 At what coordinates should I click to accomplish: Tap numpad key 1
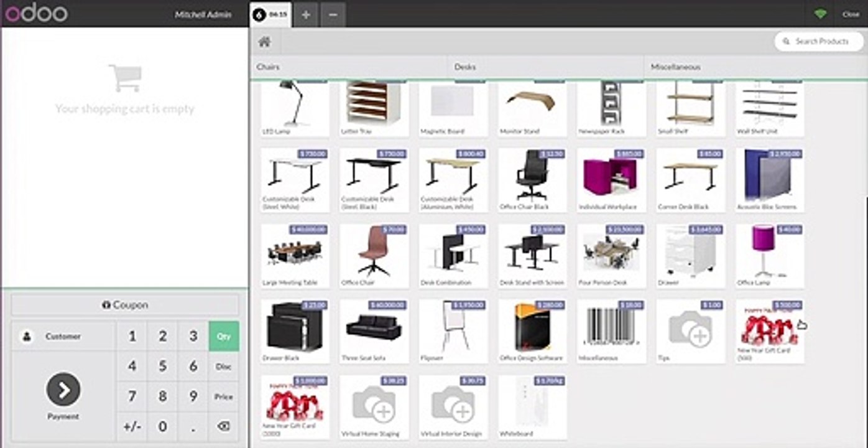pyautogui.click(x=132, y=337)
